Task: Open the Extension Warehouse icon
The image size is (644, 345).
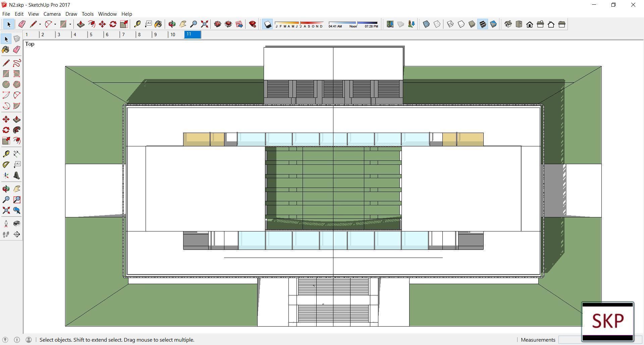Action: pyautogui.click(x=228, y=24)
